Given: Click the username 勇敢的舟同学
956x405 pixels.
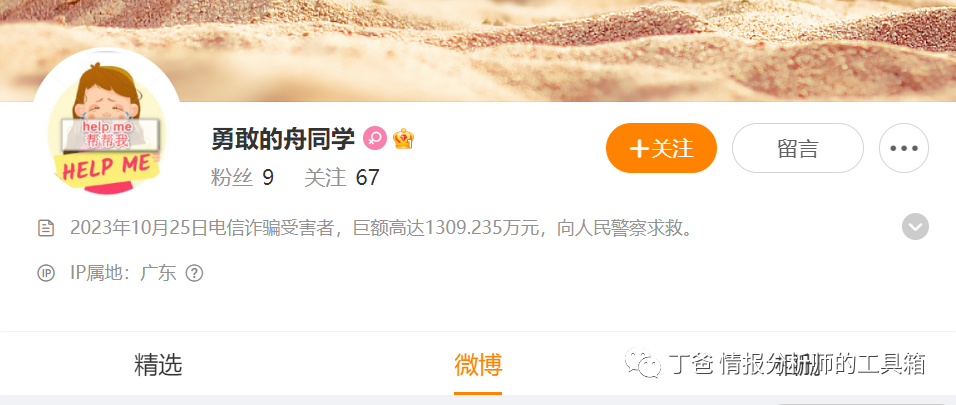Looking at the screenshot, I should point(283,139).
